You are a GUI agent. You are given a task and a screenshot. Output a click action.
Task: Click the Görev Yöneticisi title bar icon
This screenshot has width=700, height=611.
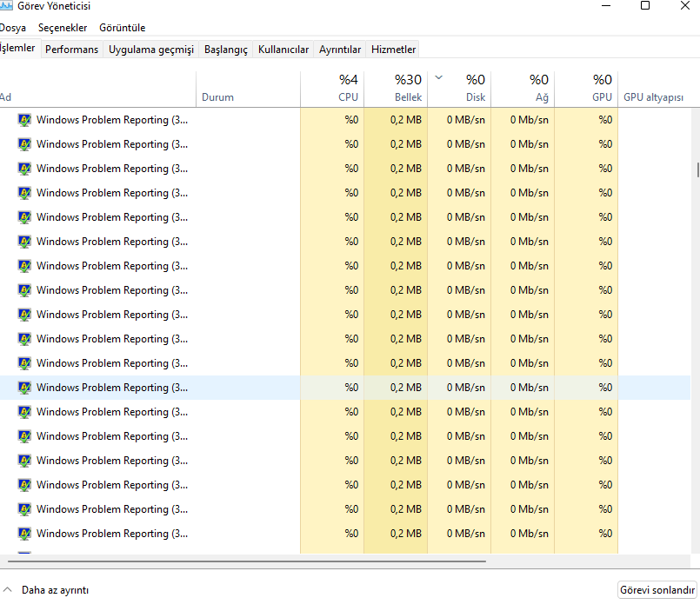coord(6,5)
